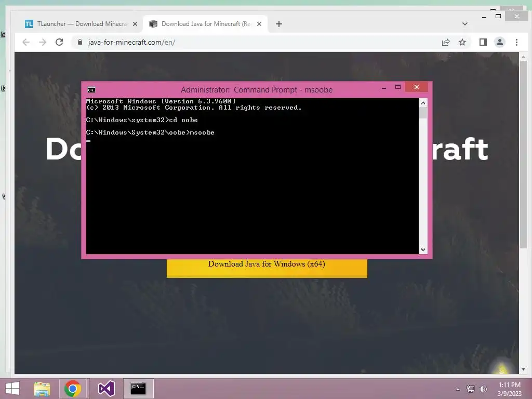
Task: Close the TLauncher browser tab
Action: pos(135,24)
